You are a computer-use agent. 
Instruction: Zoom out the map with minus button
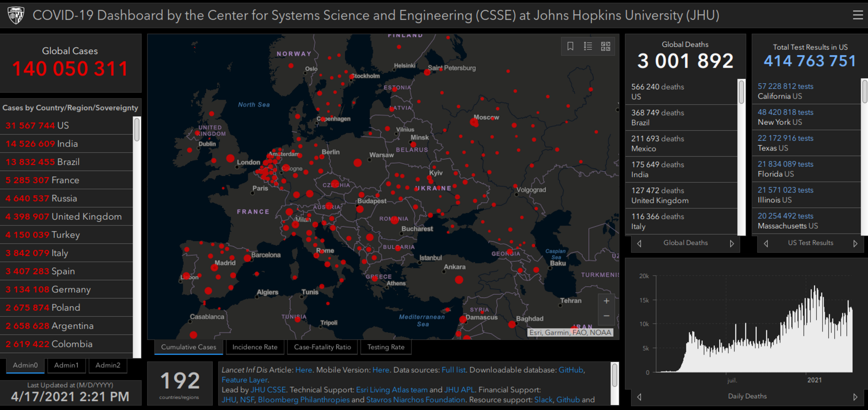click(606, 316)
